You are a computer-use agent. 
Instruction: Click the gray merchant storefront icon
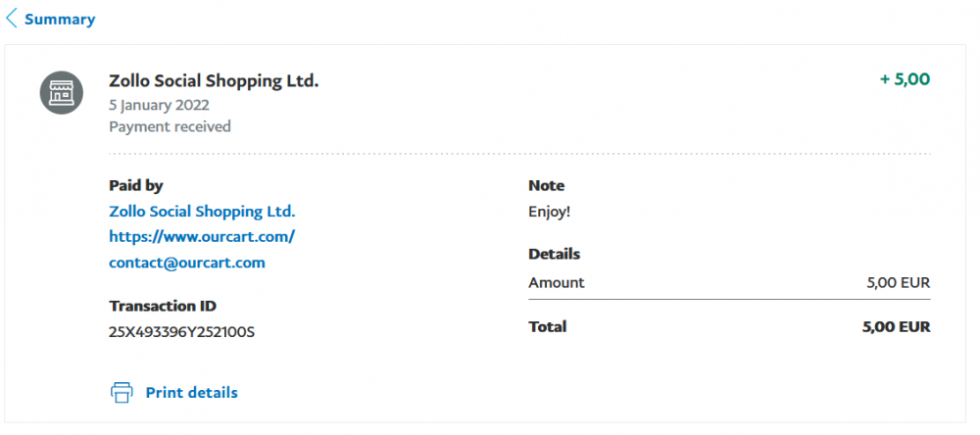point(62,92)
